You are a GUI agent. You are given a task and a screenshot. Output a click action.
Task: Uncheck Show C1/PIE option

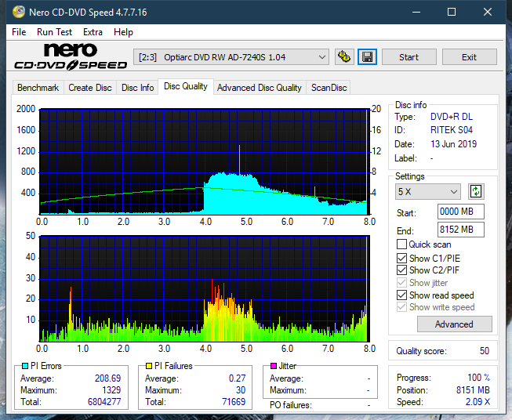pos(401,258)
